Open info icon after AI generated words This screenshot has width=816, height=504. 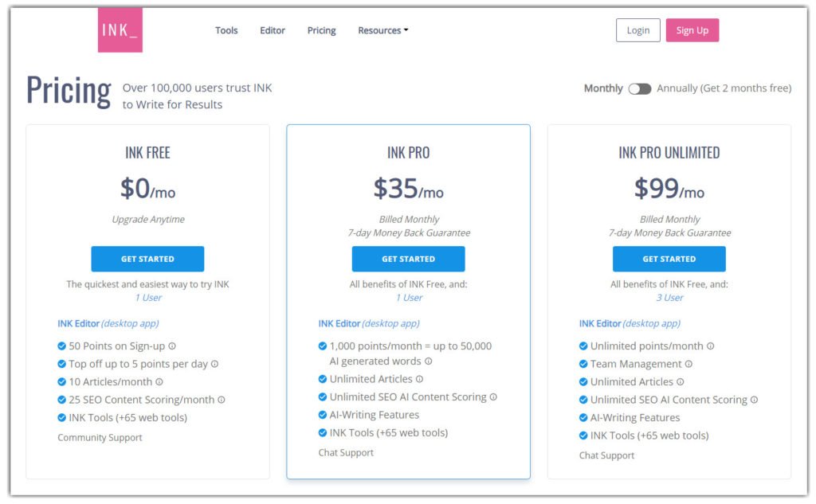(x=428, y=361)
